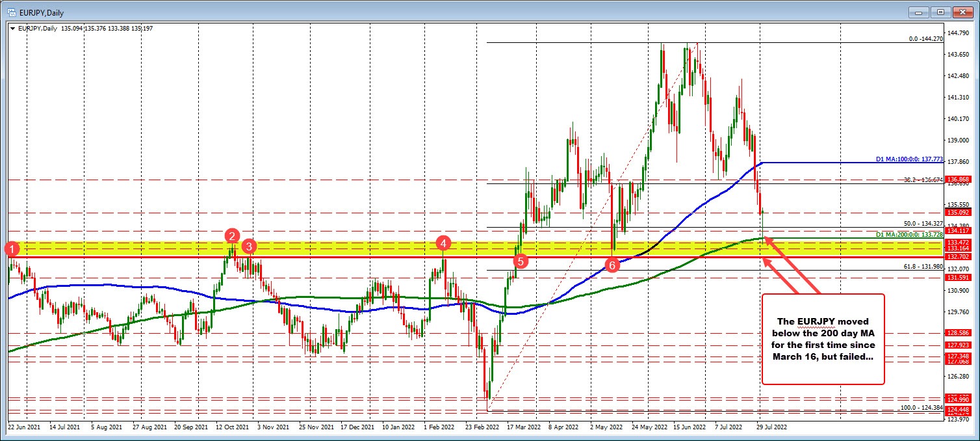
Task: Click the 22 Jun 2021 date axis label
Action: point(25,428)
